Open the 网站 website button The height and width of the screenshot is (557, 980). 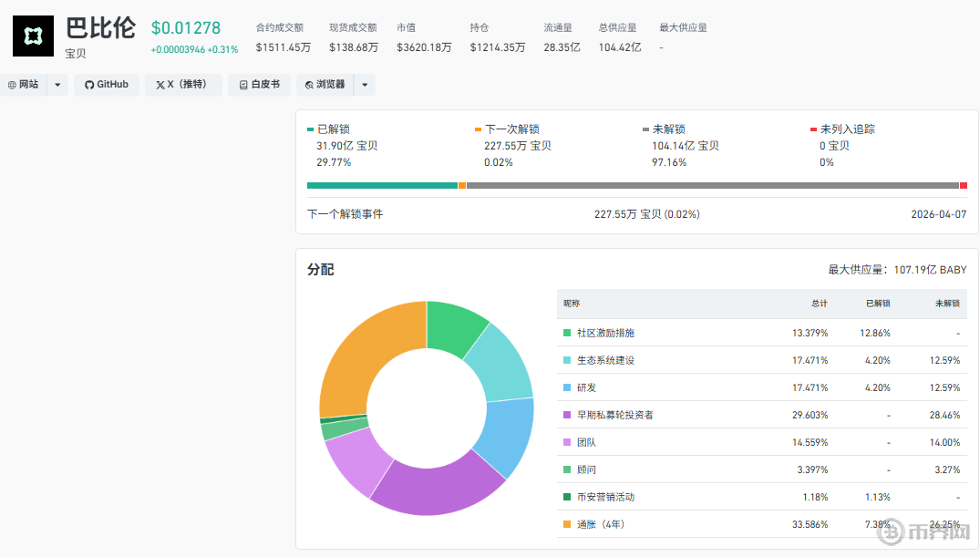tap(23, 85)
